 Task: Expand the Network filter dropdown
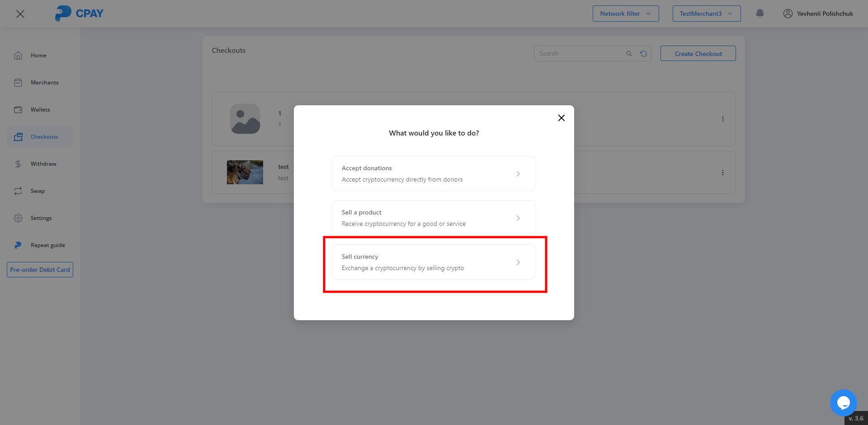coord(625,14)
